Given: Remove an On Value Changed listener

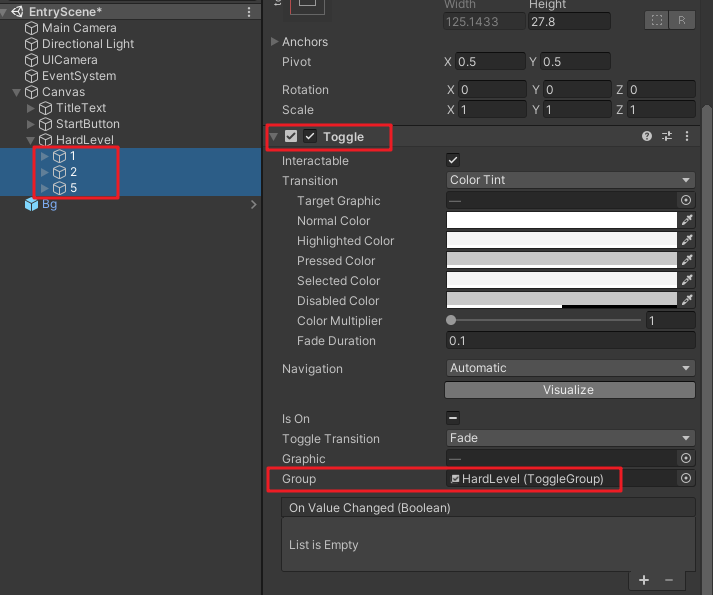Looking at the screenshot, I should 669,580.
